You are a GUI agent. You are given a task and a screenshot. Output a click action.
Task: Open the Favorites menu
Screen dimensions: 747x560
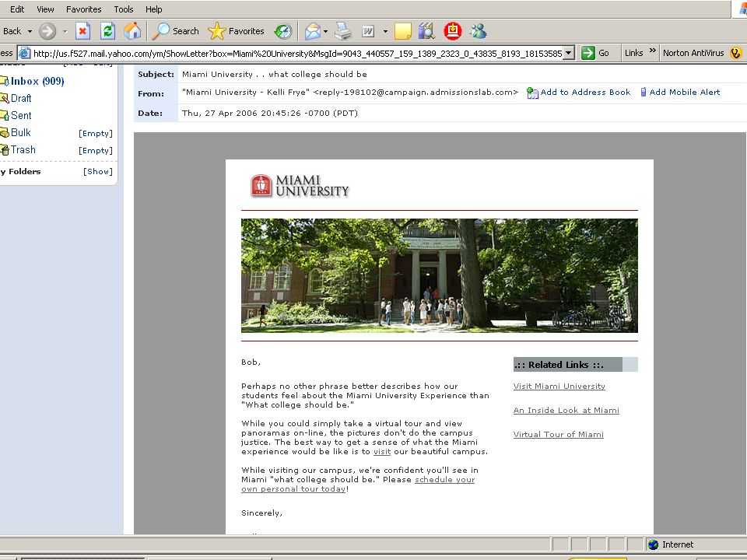(84, 9)
